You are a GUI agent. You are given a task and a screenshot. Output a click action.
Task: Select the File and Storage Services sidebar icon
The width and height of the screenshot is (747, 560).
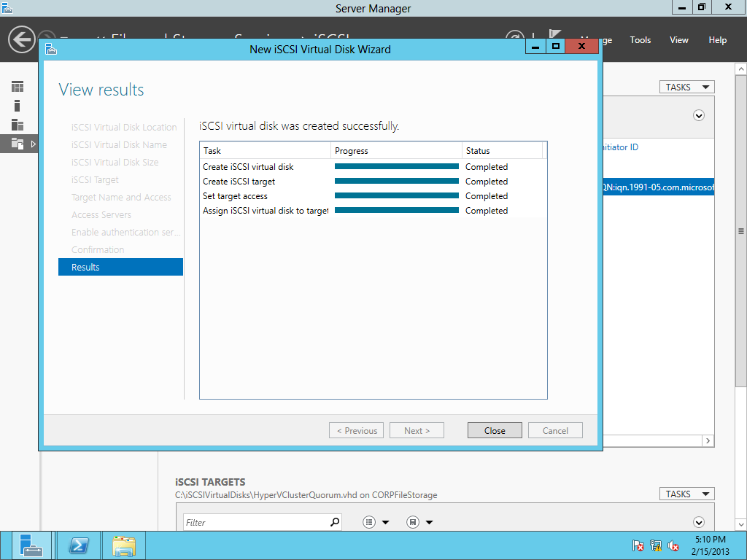[16, 144]
